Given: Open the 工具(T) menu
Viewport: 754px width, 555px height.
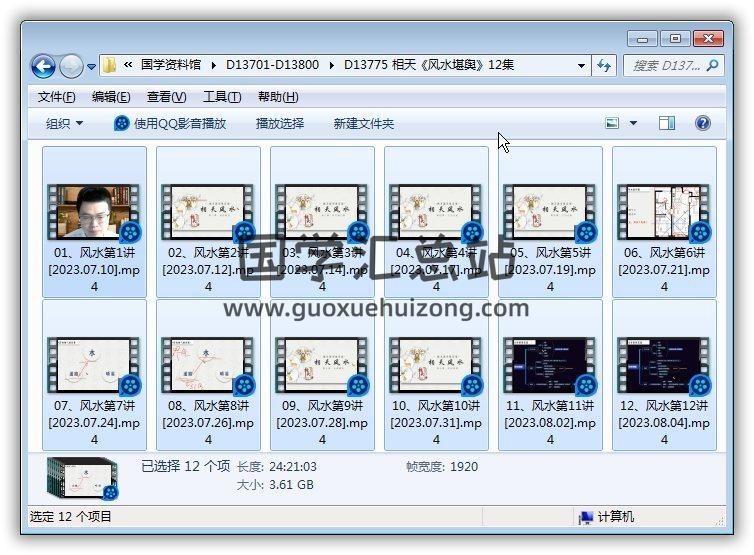Looking at the screenshot, I should [x=222, y=97].
